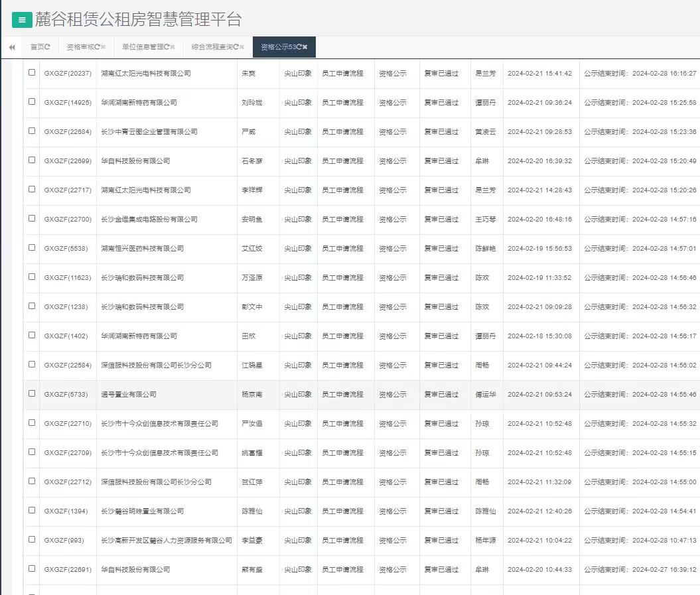
Task: Click the refresh icon on 资格审核 tab
Action: coord(98,47)
